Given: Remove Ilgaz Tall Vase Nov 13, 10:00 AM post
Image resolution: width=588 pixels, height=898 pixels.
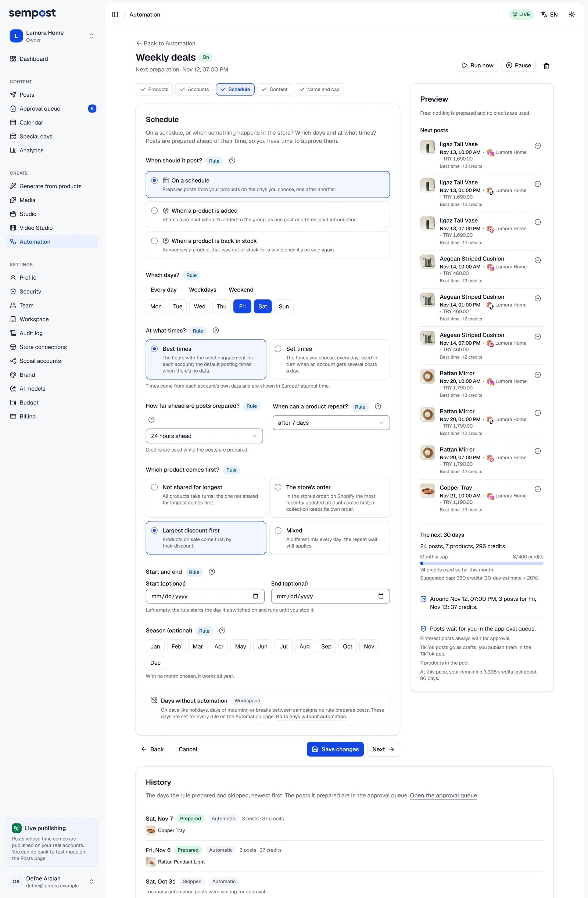Looking at the screenshot, I should coord(538,146).
